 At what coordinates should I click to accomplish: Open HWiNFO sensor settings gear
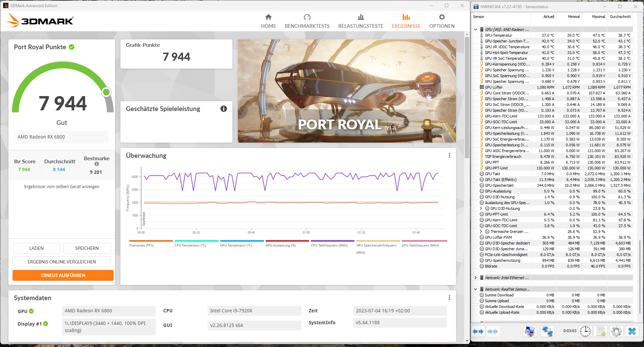617,331
